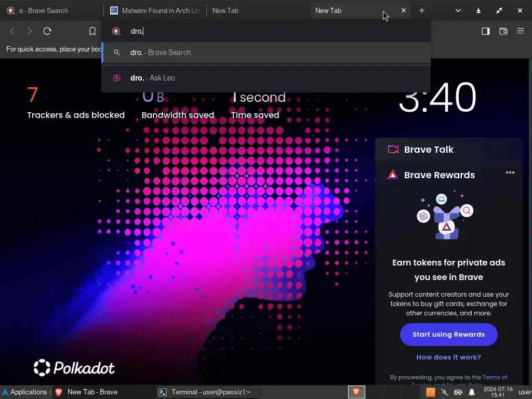This screenshot has height=399, width=532.
Task: Click 'Start using Rewards' button
Action: pyautogui.click(x=448, y=335)
